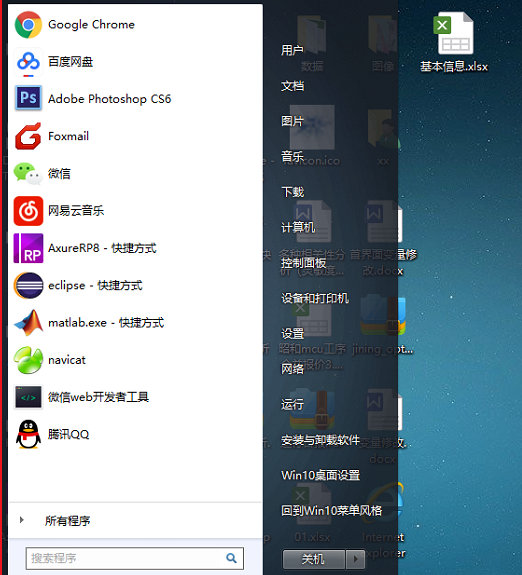The width and height of the screenshot is (522, 575).
Task: Click the magnifier search icon
Action: [x=231, y=558]
